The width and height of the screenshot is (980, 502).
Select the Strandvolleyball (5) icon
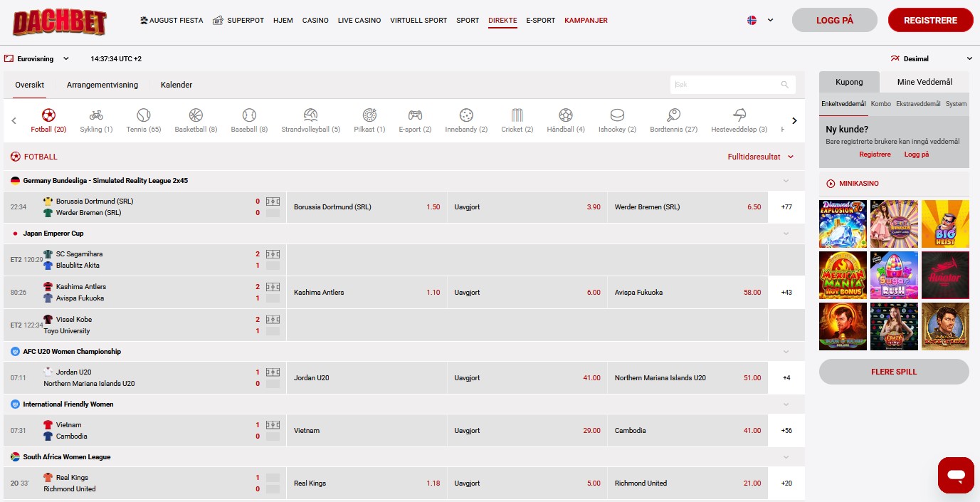(x=310, y=115)
